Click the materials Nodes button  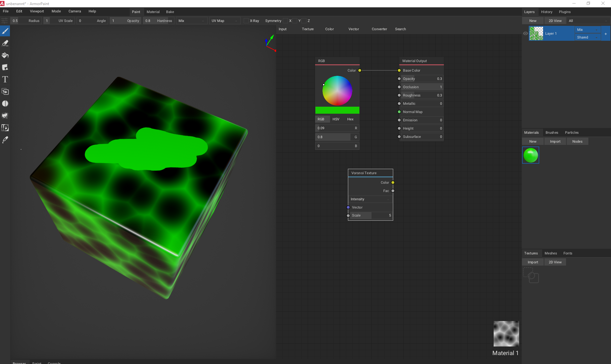(x=577, y=142)
